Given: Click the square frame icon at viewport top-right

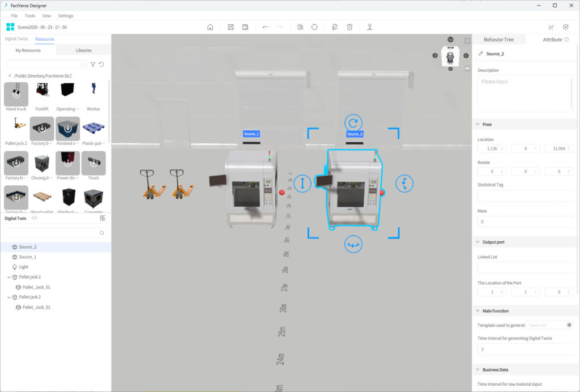Looking at the screenshot, I should (467, 41).
